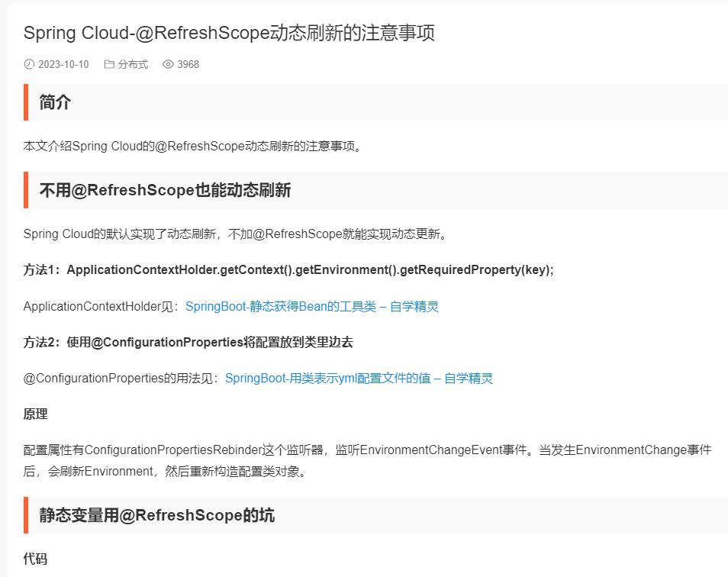Viewport: 728px width, 577px height.
Task: Click the folder icon next to 分布式
Action: [x=109, y=64]
